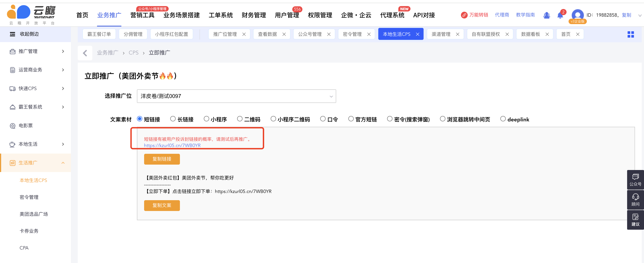
Task: Click the 复制文案 button
Action: [x=162, y=205]
